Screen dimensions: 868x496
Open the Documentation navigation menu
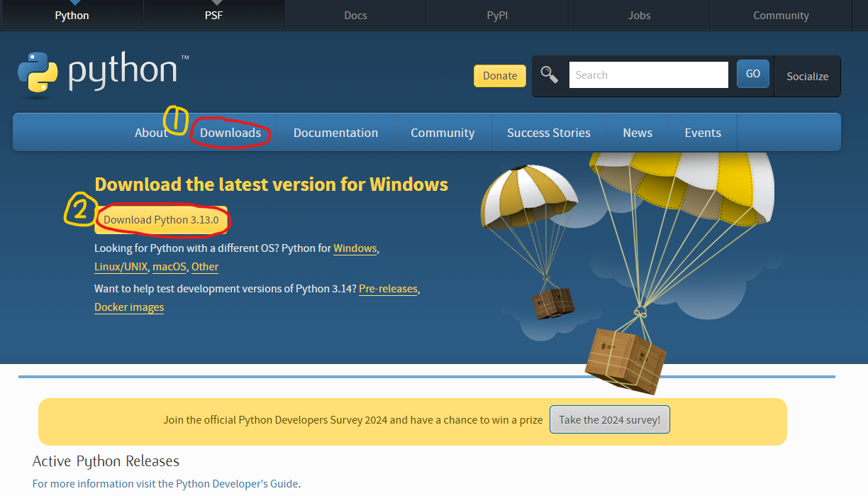tap(335, 133)
